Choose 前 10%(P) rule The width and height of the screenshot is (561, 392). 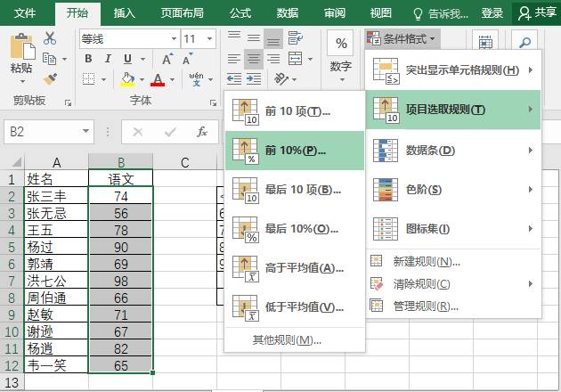(x=295, y=151)
